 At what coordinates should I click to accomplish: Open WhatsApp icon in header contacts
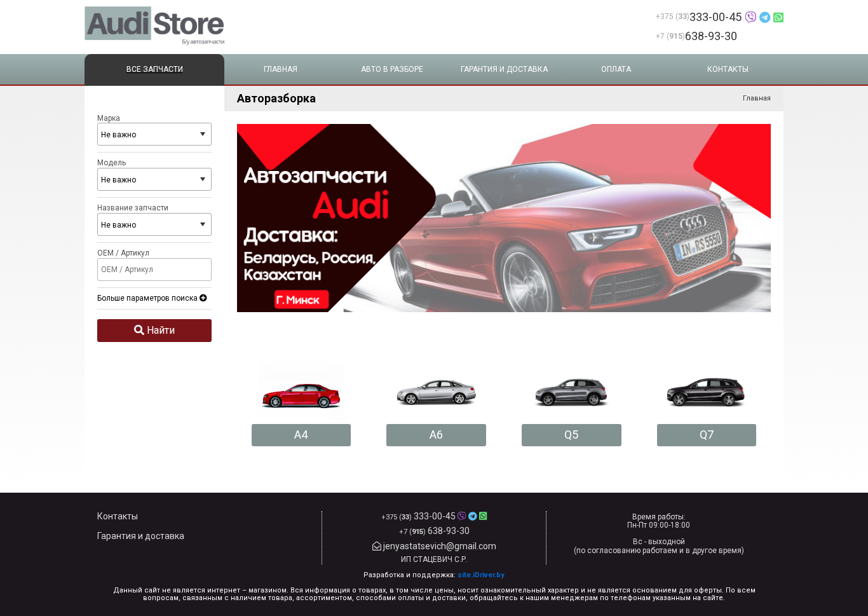click(778, 17)
